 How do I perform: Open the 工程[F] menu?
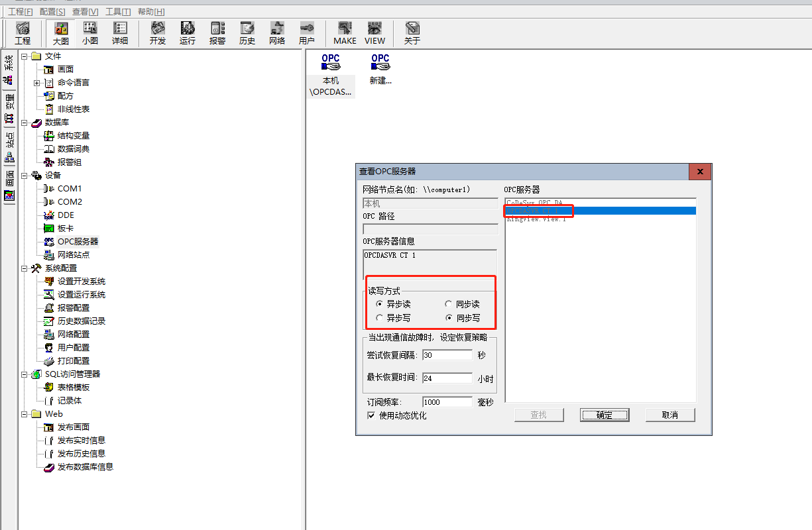tap(21, 11)
